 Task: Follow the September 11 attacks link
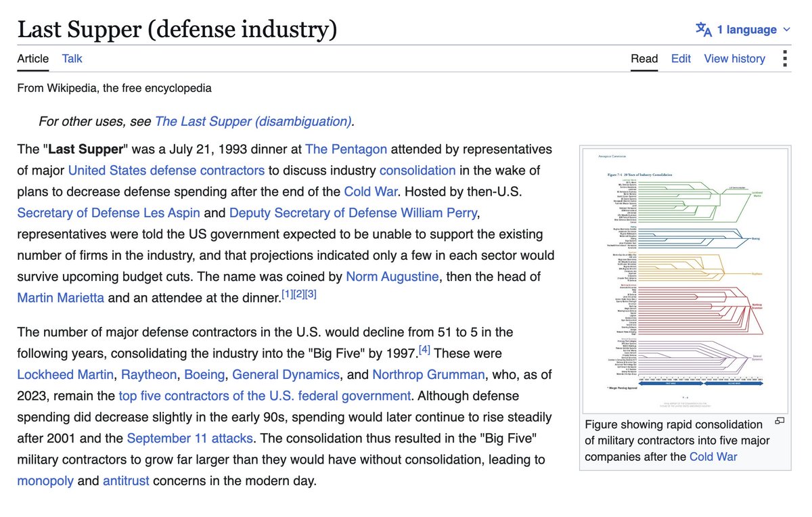tap(189, 439)
